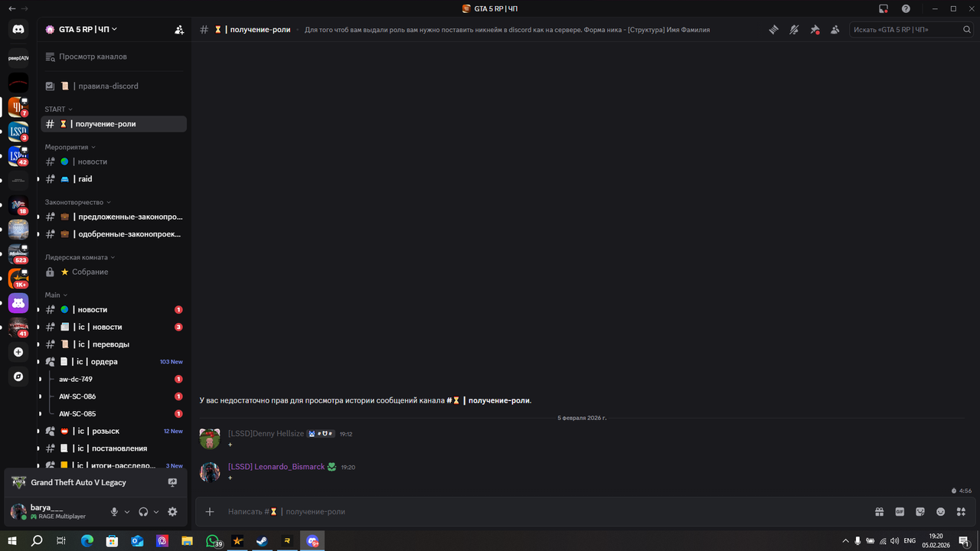Add a server with the plus icon

18,352
